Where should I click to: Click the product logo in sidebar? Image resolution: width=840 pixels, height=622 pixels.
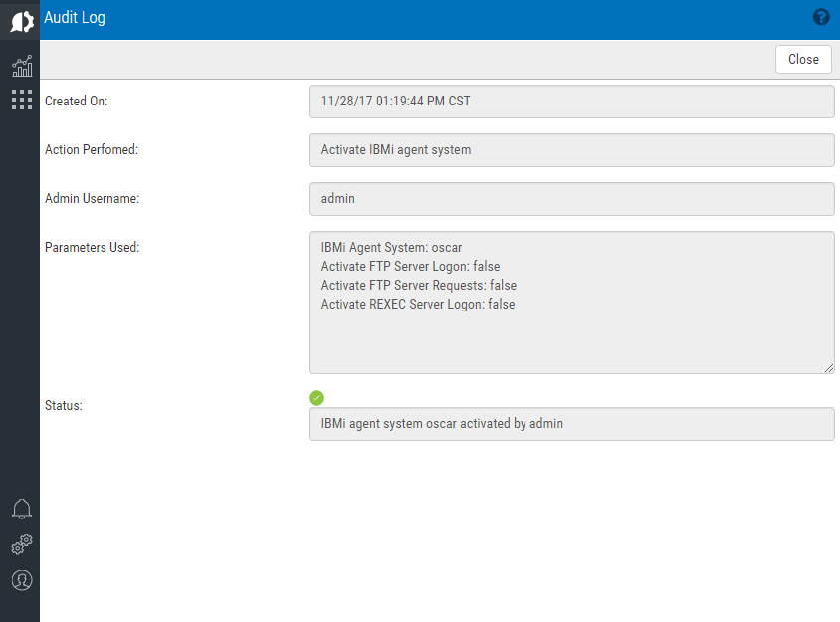click(22, 22)
